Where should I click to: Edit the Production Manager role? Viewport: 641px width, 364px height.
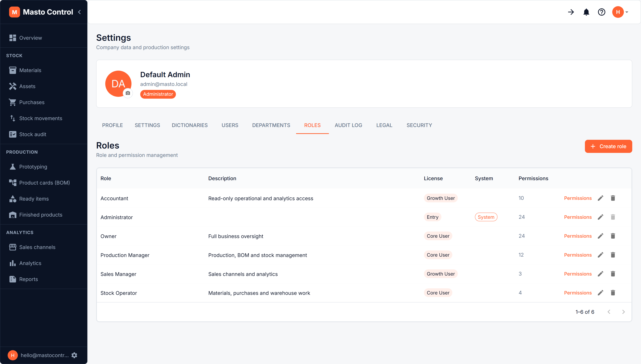pos(601,255)
